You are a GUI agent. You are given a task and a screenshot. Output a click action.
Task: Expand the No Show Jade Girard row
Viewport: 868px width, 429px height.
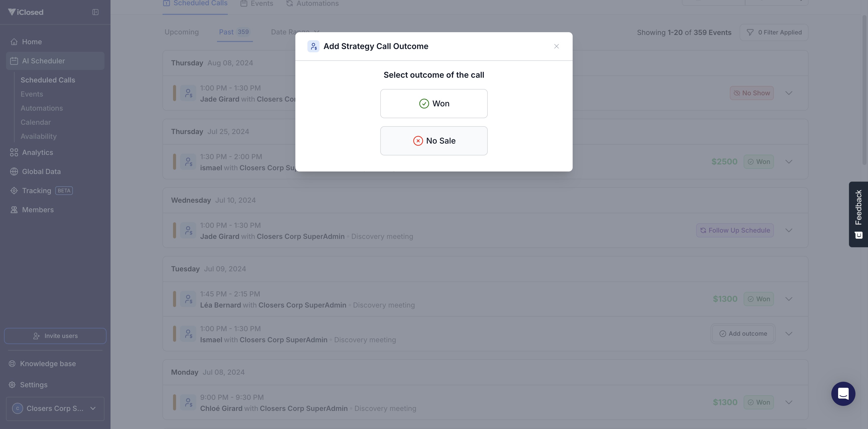(x=788, y=93)
